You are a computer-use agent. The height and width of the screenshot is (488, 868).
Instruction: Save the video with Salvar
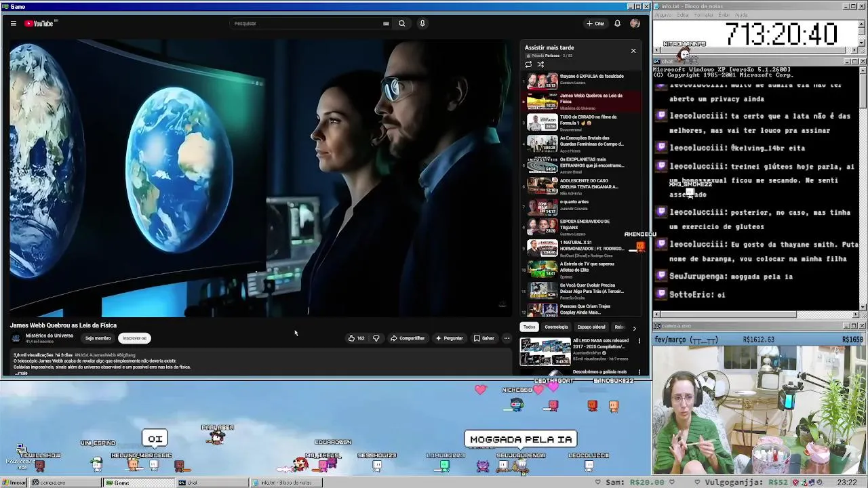click(x=484, y=338)
